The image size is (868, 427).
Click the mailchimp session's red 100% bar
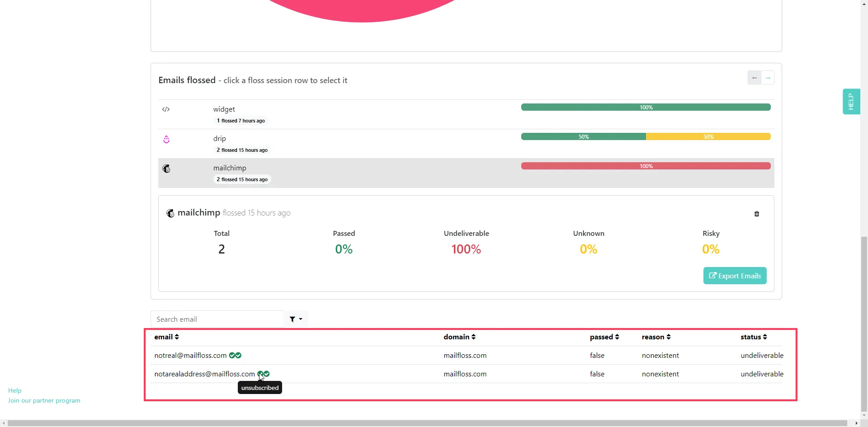(x=646, y=166)
